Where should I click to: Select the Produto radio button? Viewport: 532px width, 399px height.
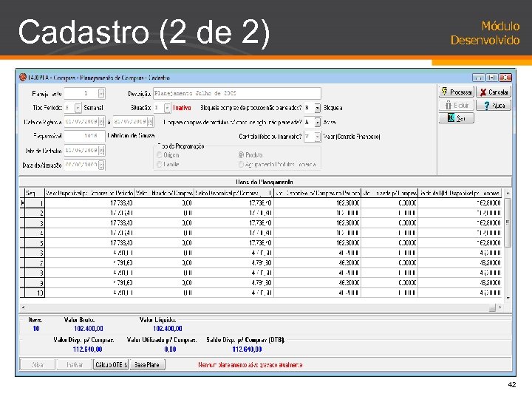click(x=241, y=155)
